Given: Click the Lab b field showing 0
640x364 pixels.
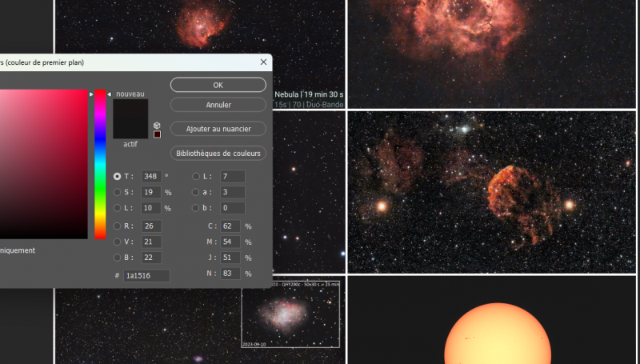Looking at the screenshot, I should 233,208.
